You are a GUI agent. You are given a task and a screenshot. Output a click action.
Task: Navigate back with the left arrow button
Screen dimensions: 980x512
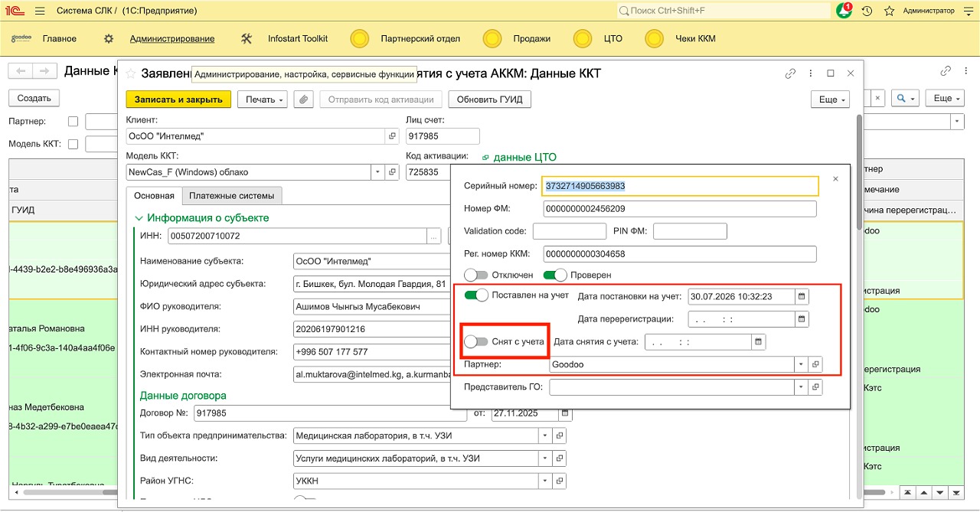[20, 71]
